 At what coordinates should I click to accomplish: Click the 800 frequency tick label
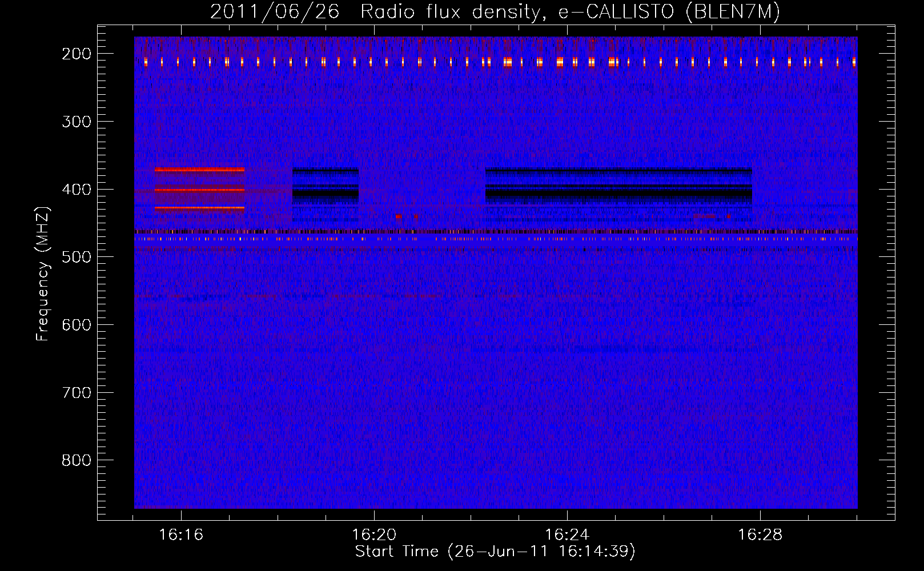tap(77, 460)
